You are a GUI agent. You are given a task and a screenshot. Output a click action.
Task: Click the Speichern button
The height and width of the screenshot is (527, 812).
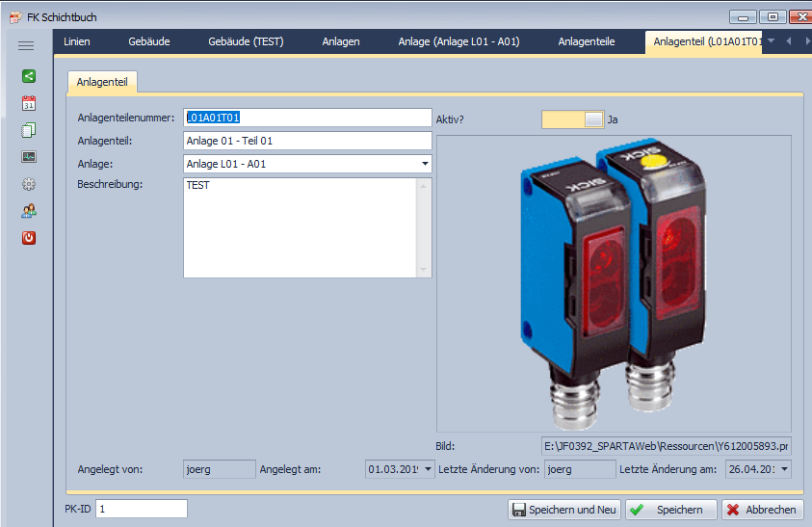pyautogui.click(x=671, y=510)
